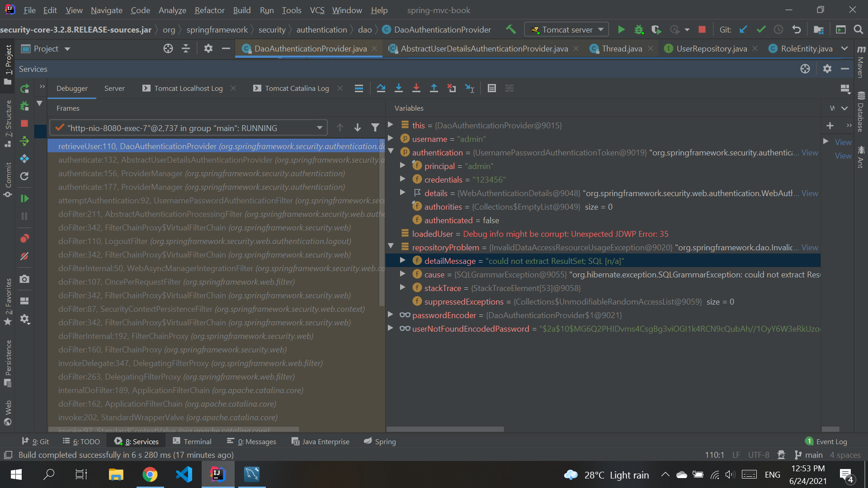Click Step Out debugger icon

[434, 88]
